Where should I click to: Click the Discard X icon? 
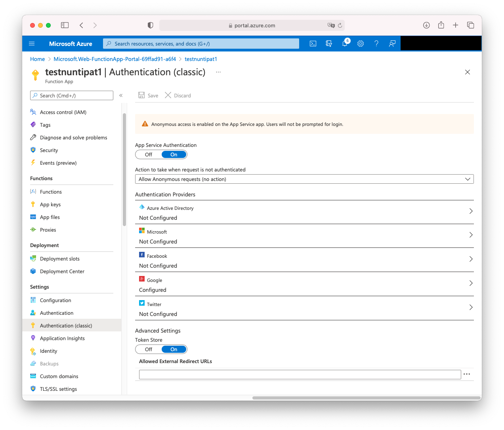tap(168, 95)
